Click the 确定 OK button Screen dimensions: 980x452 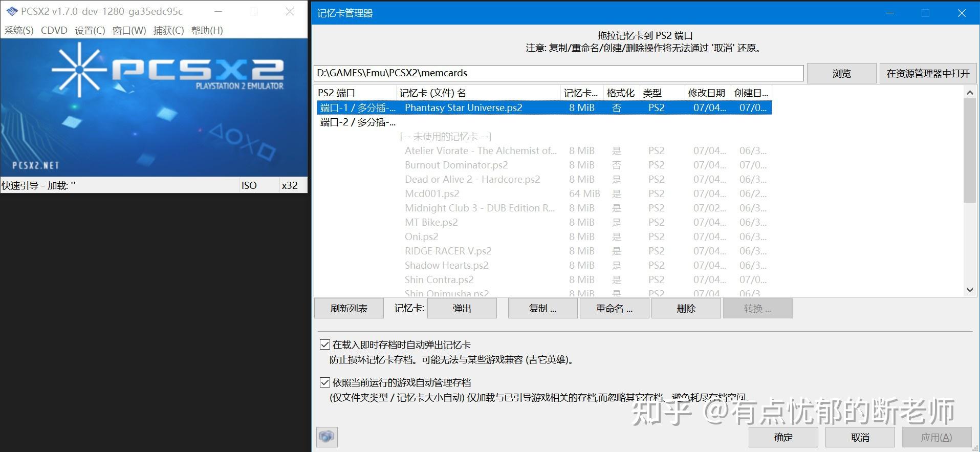(783, 437)
